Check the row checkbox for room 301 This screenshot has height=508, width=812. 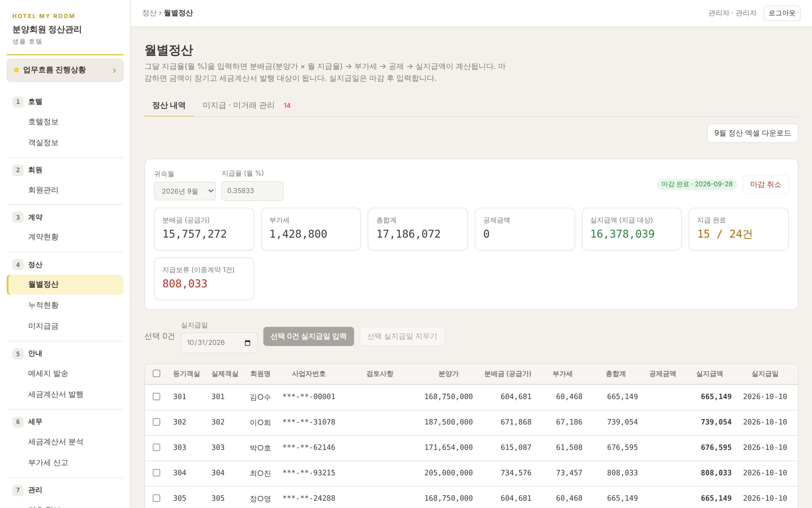click(156, 397)
